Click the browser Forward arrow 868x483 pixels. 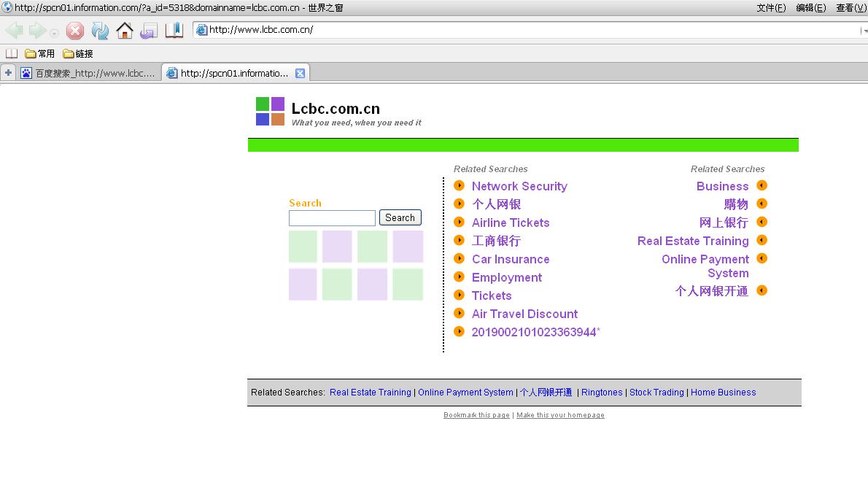click(38, 31)
